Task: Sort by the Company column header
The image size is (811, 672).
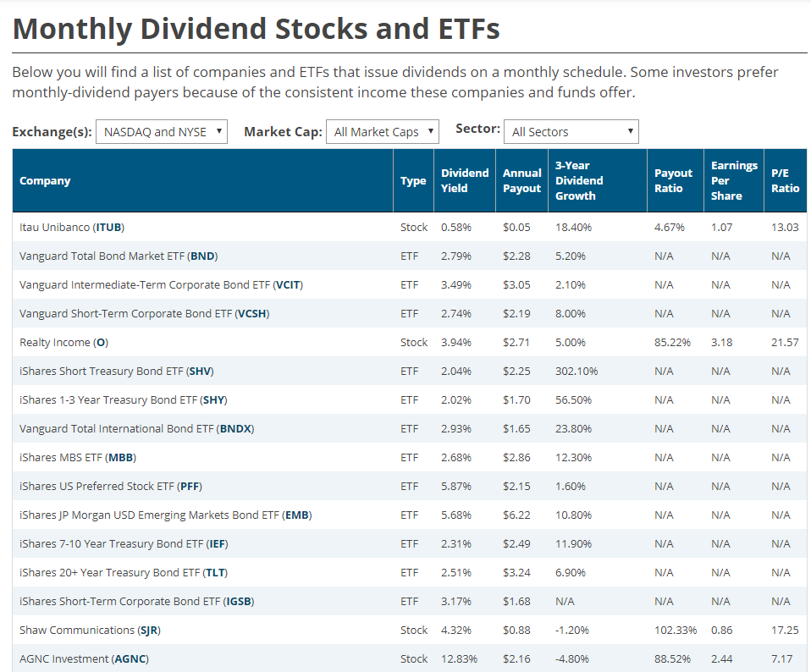Action: [44, 179]
